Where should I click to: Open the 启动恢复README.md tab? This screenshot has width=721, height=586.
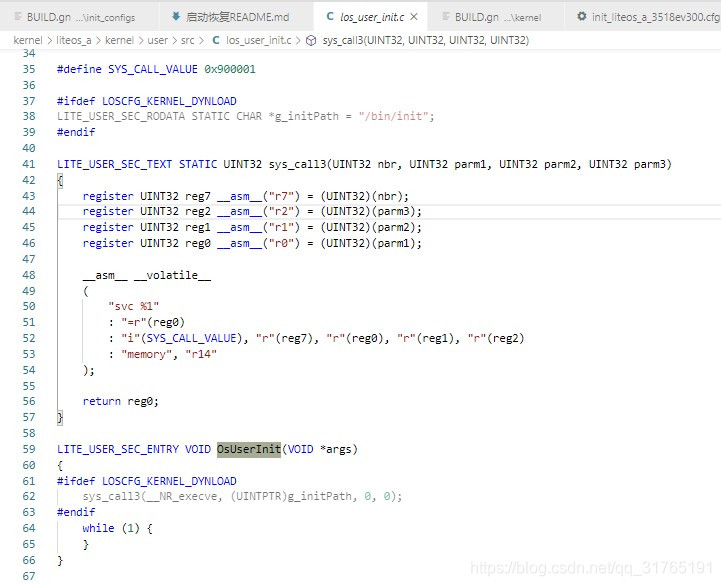236,17
